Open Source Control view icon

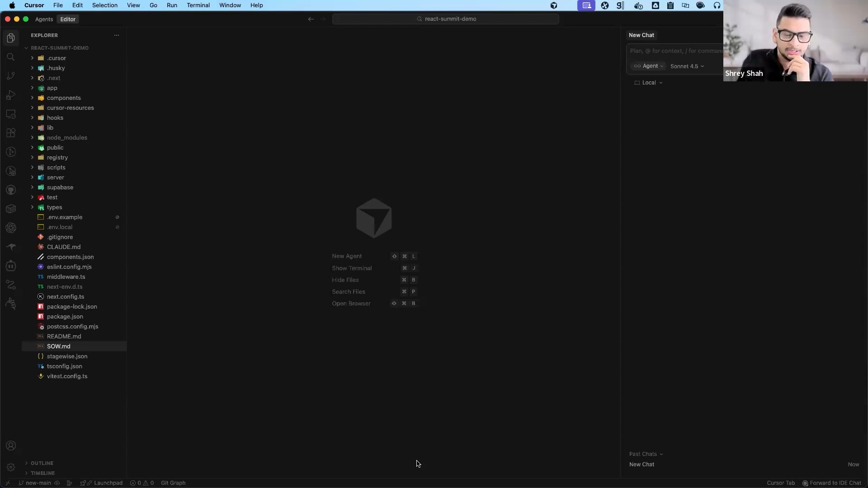(x=11, y=76)
